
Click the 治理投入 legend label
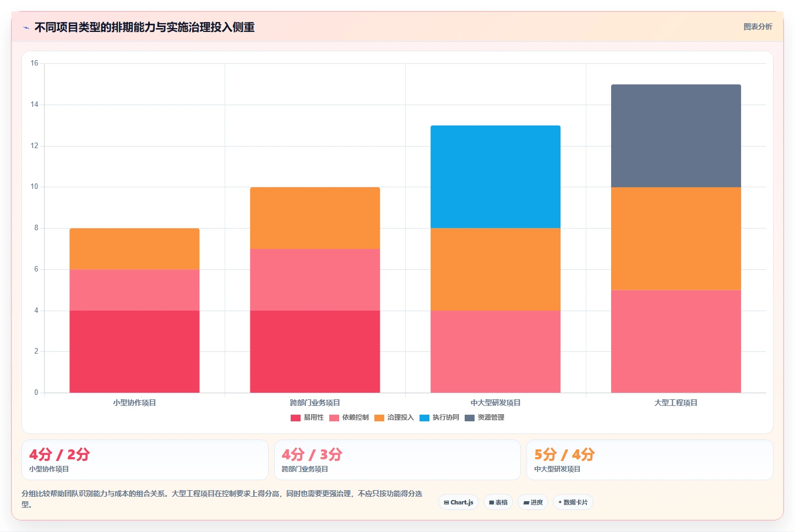401,417
